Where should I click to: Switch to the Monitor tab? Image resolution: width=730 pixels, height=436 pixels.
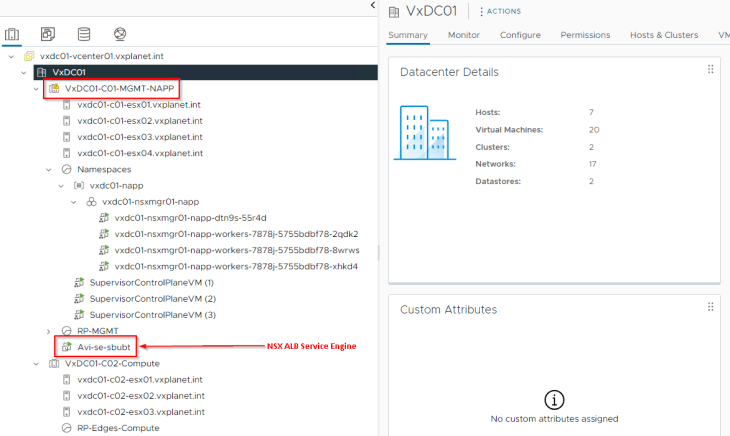464,35
